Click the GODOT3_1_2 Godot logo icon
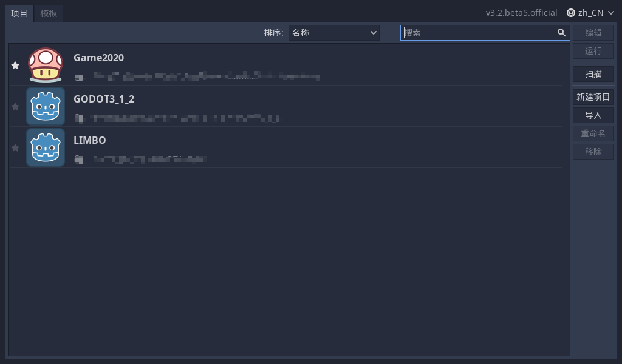Image resolution: width=622 pixels, height=364 pixels. [x=46, y=106]
